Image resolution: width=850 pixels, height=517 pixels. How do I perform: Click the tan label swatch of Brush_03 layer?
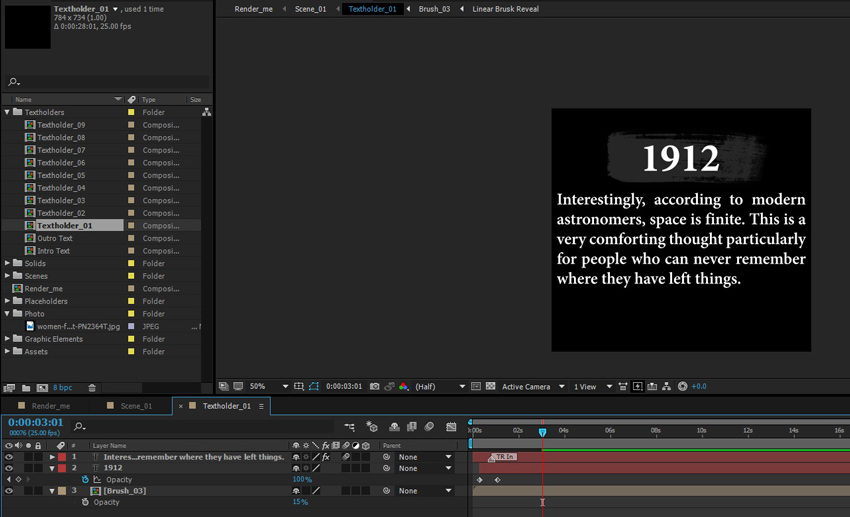tap(62, 491)
